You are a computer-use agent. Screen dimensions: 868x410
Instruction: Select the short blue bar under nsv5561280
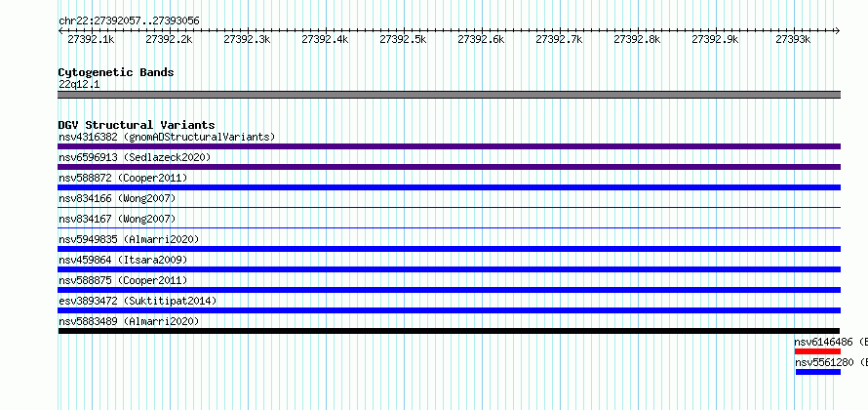(x=818, y=372)
